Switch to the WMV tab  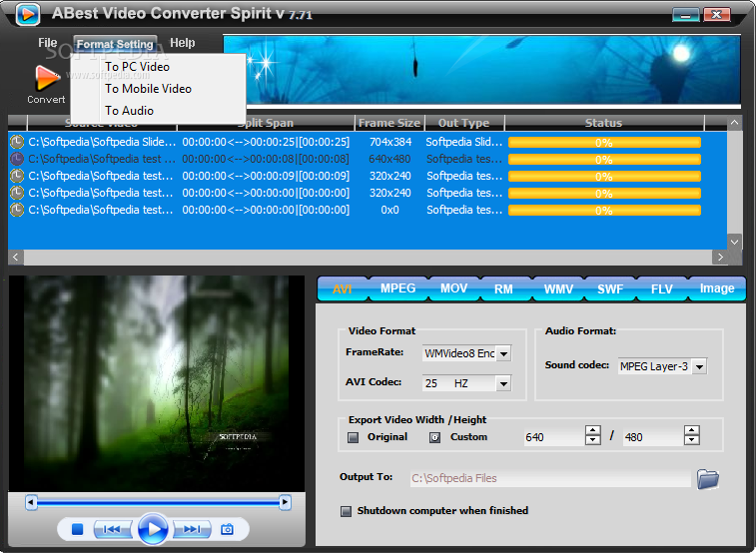click(558, 289)
